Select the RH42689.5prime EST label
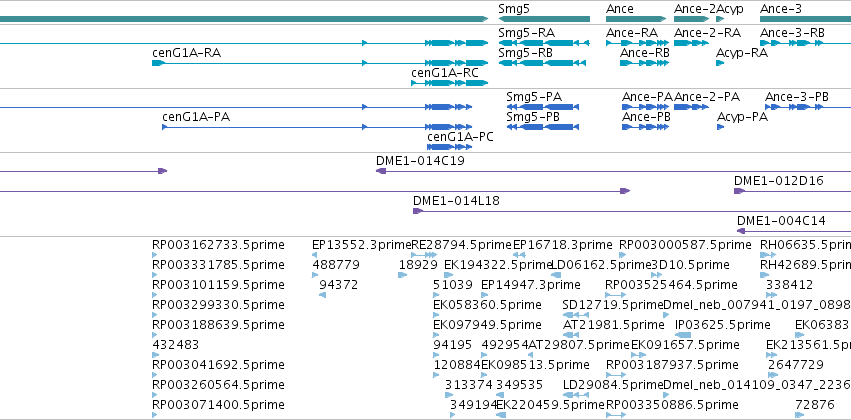851x420 pixels. click(x=805, y=265)
